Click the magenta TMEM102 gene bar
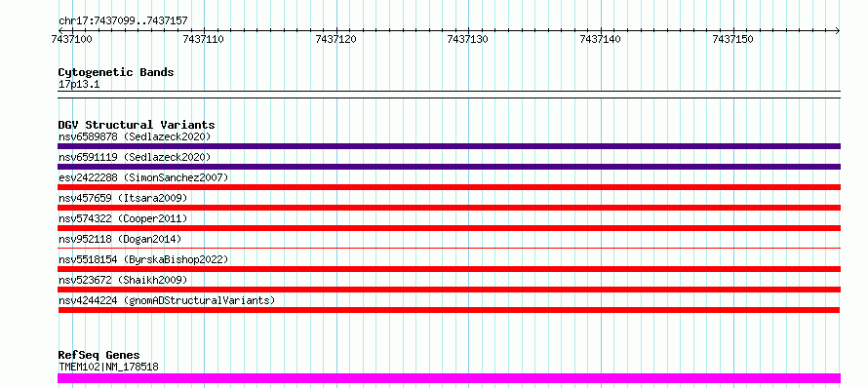This screenshot has width=868, height=388. (x=449, y=378)
